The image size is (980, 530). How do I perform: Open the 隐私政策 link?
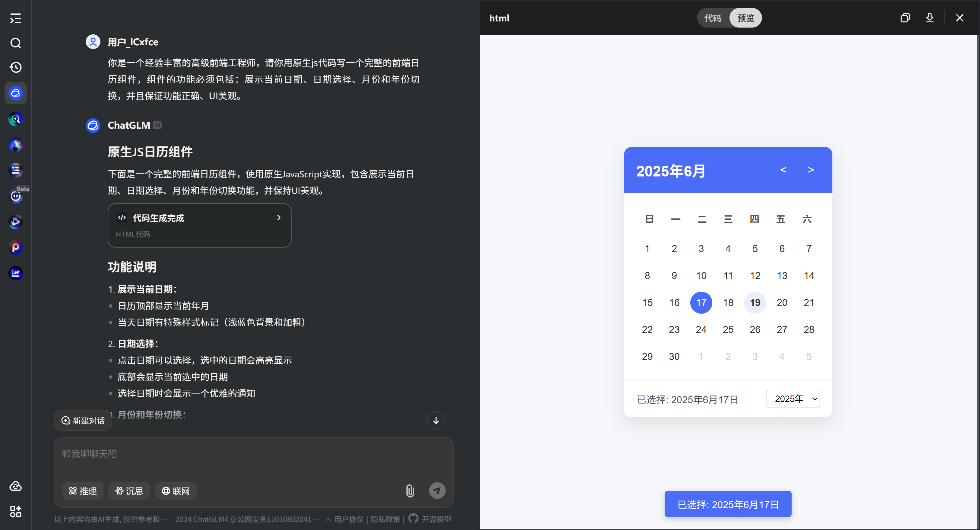pyautogui.click(x=385, y=519)
